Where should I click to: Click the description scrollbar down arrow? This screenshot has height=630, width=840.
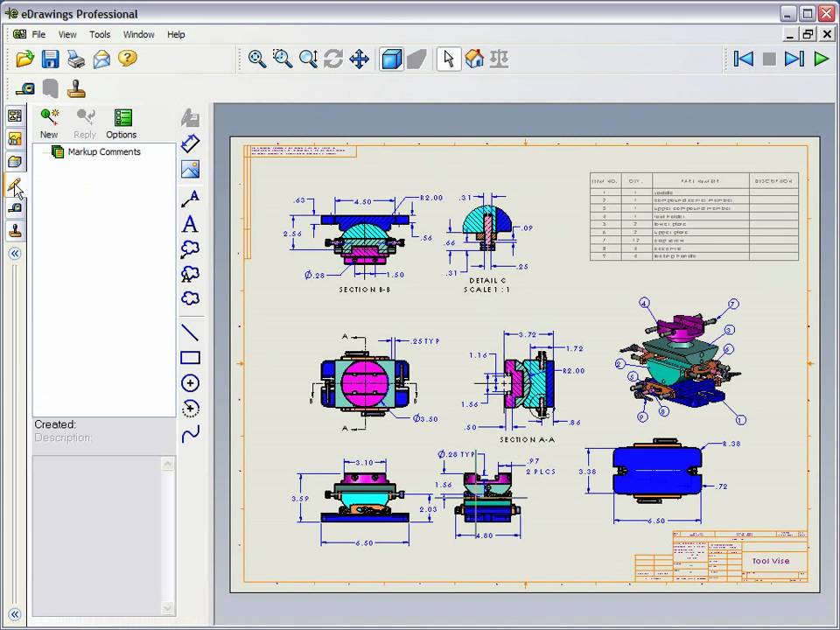[x=168, y=608]
